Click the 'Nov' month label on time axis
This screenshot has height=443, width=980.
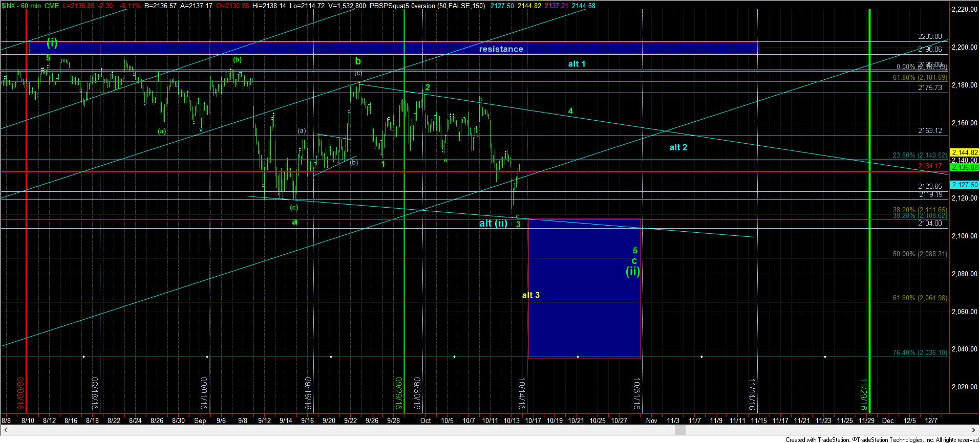point(651,420)
